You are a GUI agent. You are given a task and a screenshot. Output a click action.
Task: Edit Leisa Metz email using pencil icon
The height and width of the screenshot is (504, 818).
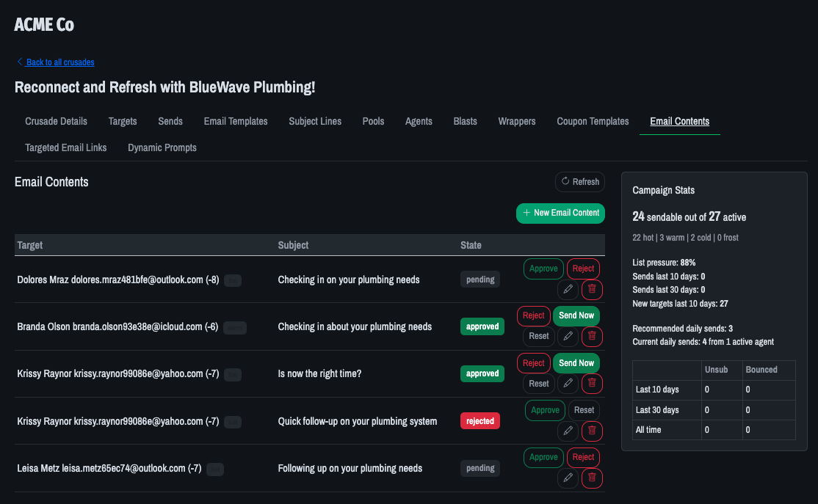click(x=568, y=478)
